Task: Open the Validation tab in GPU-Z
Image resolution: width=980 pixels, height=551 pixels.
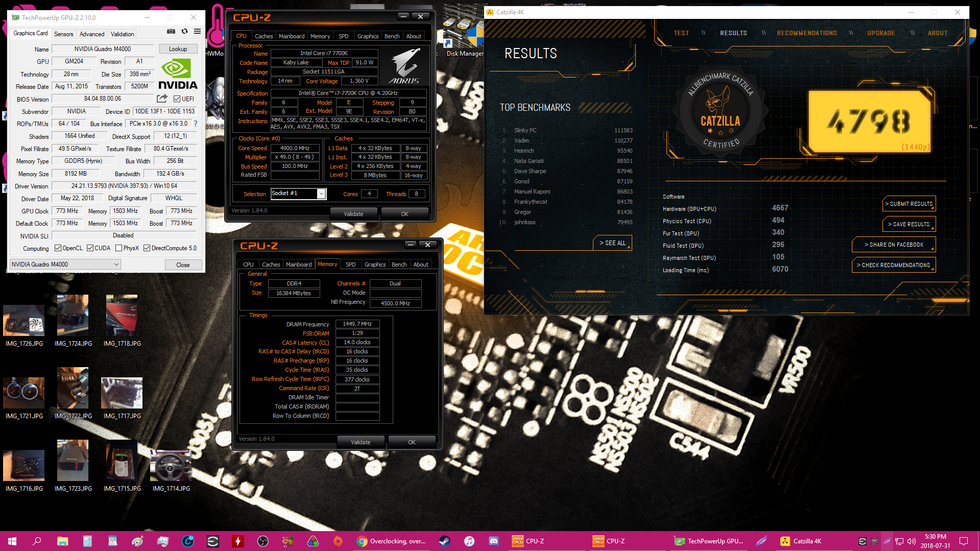Action: click(123, 34)
